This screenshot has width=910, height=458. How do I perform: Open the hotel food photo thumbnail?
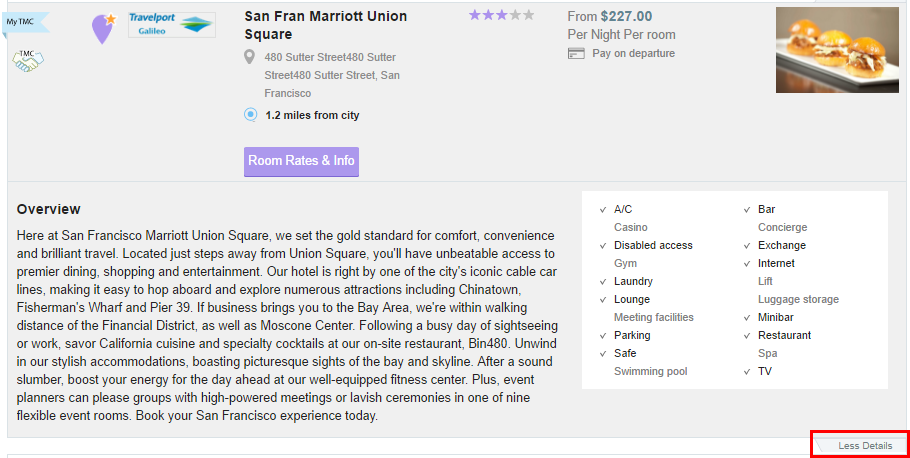[837, 50]
